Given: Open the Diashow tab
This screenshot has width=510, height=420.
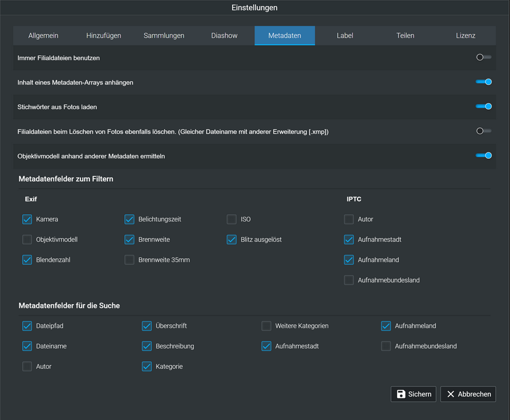Looking at the screenshot, I should (224, 35).
